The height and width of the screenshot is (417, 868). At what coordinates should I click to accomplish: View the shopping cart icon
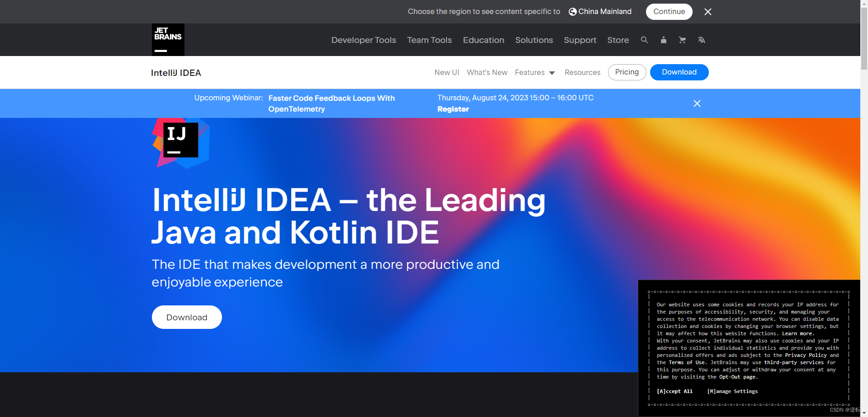[682, 40]
